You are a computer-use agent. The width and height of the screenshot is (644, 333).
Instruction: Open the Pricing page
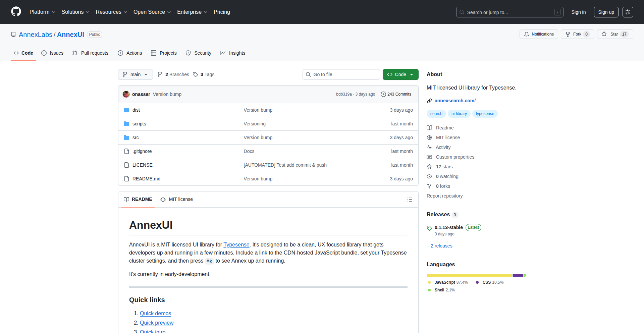pos(222,12)
